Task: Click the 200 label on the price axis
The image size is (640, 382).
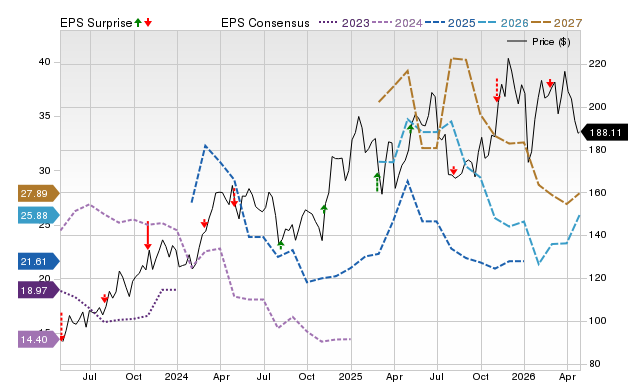Action: (597, 107)
